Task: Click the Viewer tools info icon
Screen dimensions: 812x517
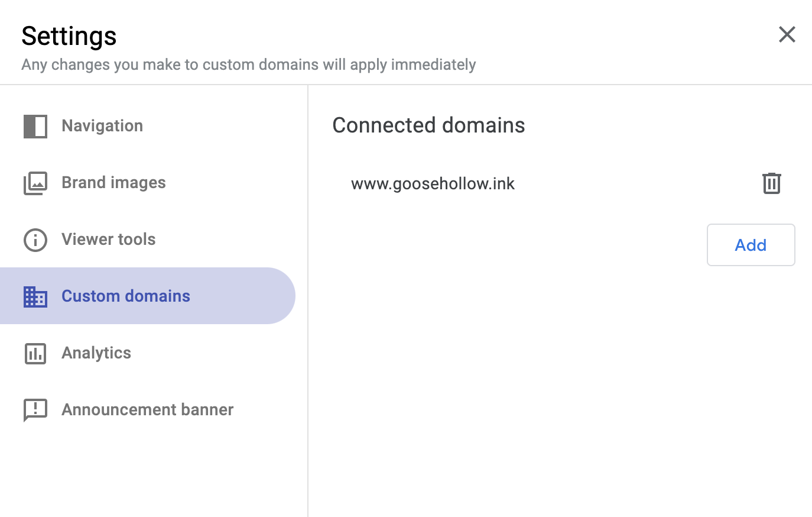Action: pyautogui.click(x=35, y=240)
